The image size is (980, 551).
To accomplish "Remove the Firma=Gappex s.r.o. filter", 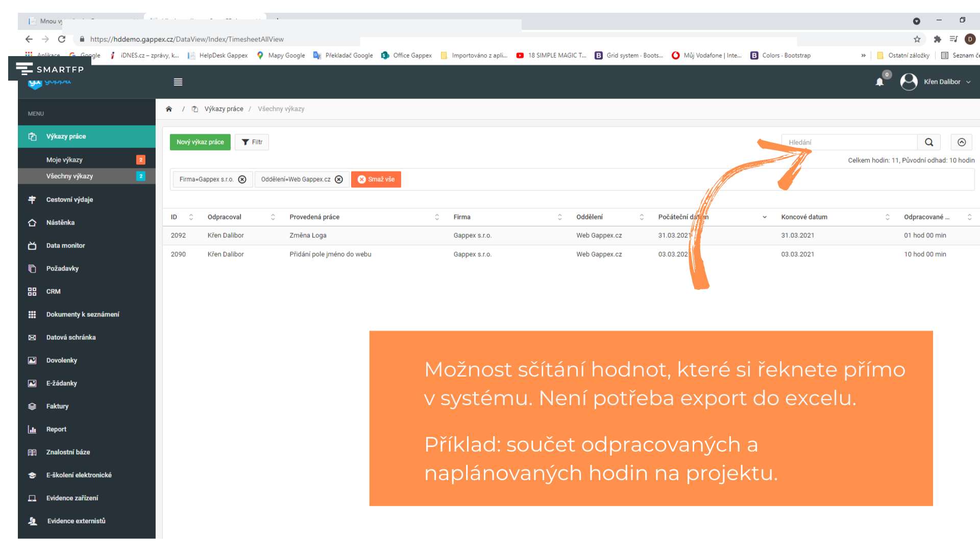I will 242,180.
